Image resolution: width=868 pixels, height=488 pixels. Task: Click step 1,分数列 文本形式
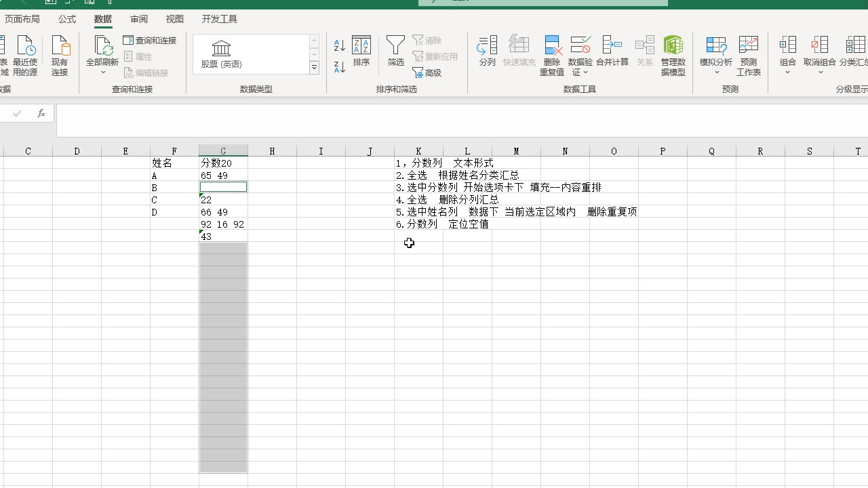click(x=445, y=163)
